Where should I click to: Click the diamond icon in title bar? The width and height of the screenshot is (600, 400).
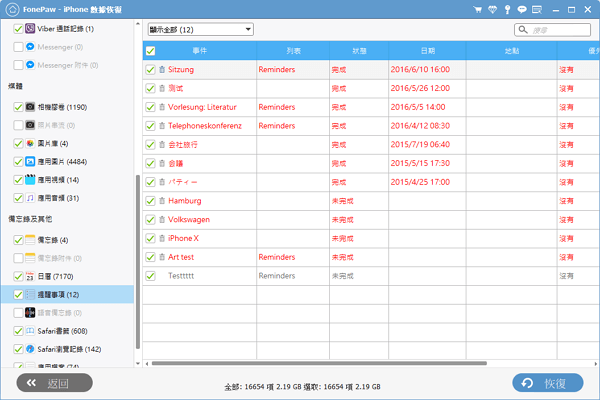click(492, 10)
